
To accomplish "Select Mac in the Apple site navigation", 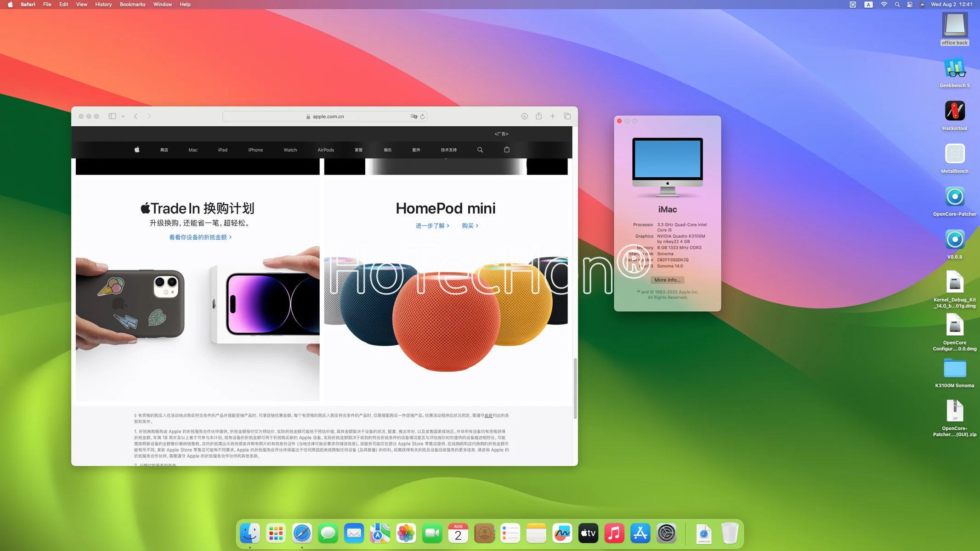I will coord(193,150).
